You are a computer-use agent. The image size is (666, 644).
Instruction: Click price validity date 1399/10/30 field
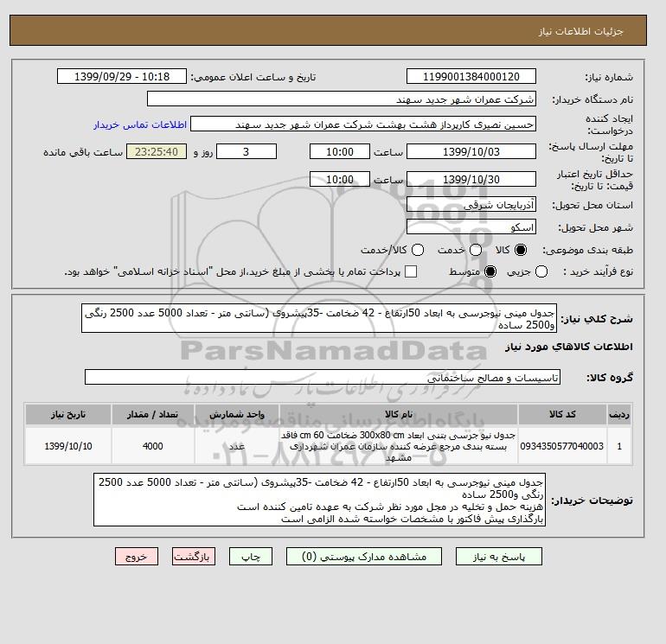click(471, 179)
